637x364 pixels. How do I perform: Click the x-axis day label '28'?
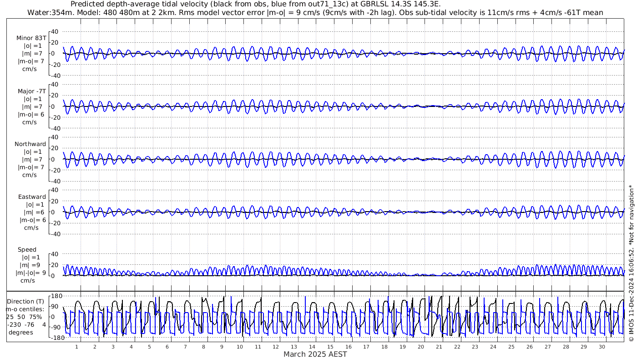pos(566,347)
